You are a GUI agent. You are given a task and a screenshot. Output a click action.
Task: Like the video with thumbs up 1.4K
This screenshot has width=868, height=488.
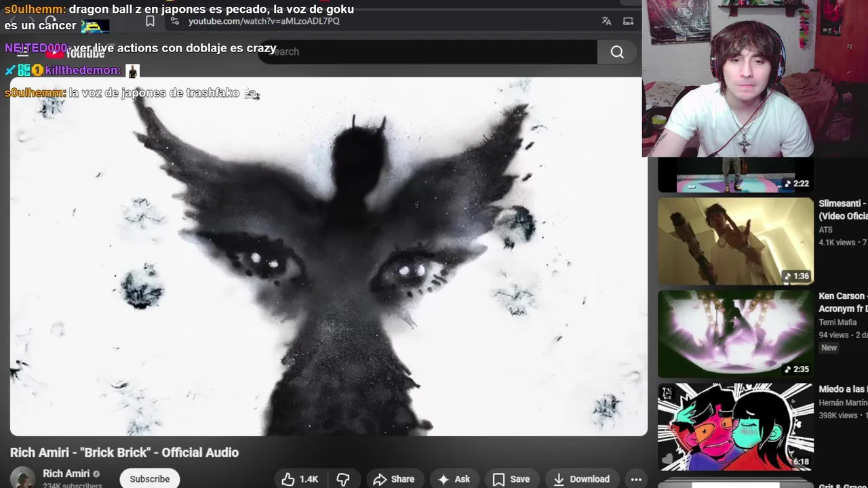300,479
